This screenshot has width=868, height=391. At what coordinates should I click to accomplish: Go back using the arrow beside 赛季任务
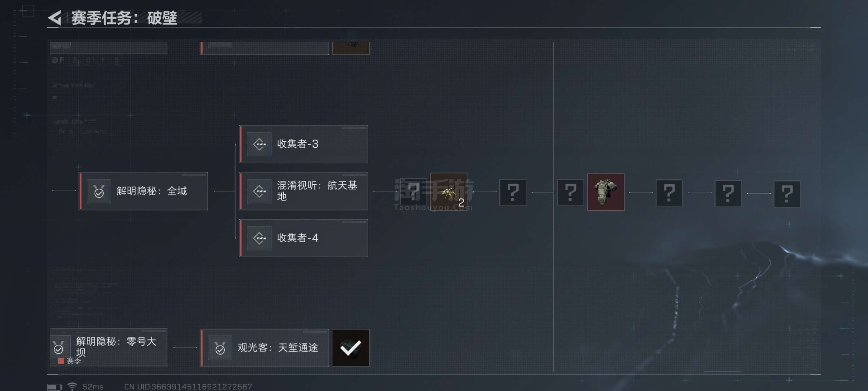(55, 18)
